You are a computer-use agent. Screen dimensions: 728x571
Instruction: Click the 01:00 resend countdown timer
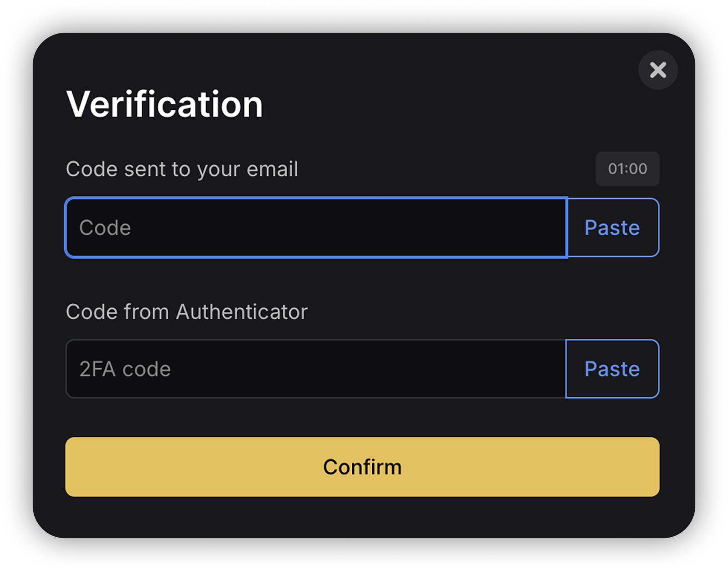627,169
